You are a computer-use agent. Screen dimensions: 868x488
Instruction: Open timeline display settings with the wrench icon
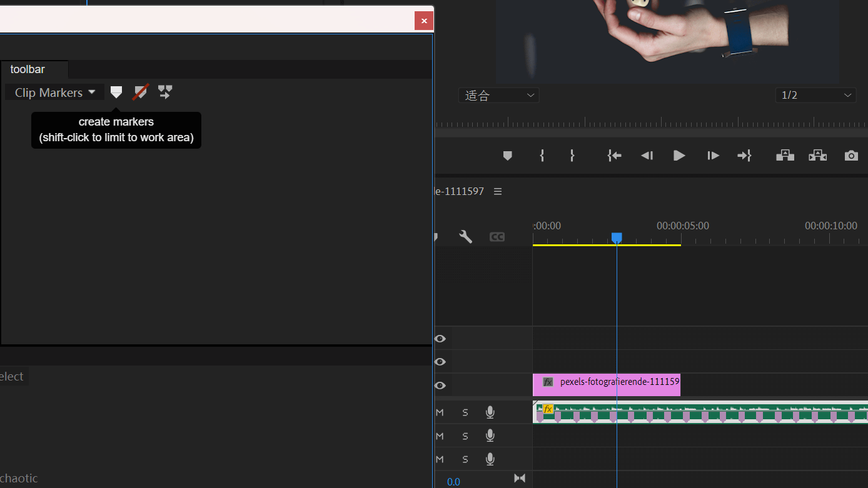[465, 236]
